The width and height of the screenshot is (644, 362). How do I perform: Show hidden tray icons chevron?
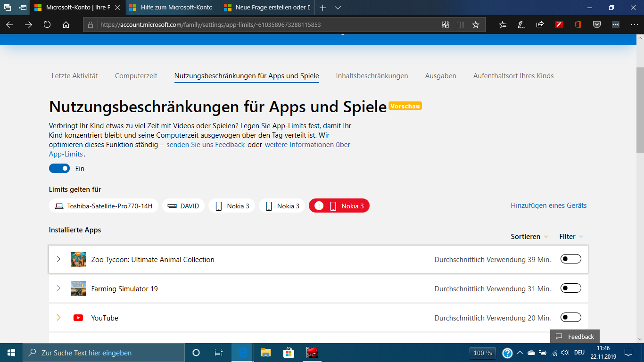coord(520,353)
